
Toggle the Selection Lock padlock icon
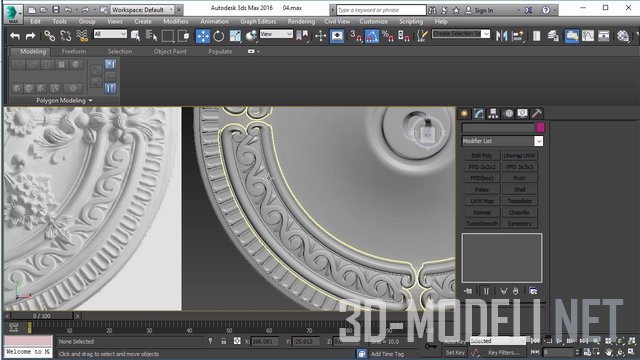coord(224,341)
